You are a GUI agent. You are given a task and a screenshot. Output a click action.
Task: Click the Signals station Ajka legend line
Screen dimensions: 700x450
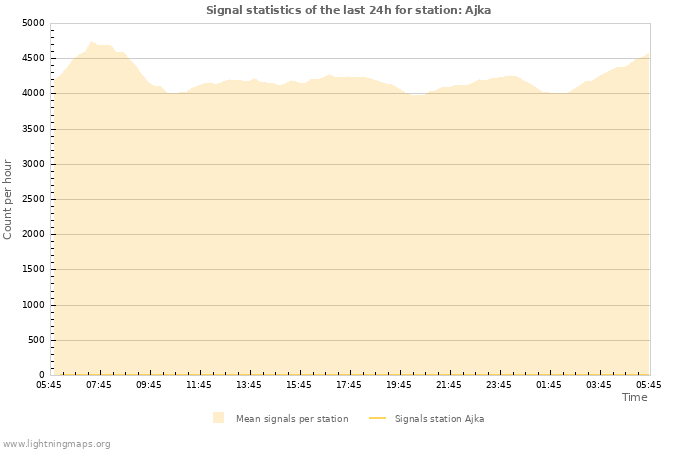pos(377,418)
